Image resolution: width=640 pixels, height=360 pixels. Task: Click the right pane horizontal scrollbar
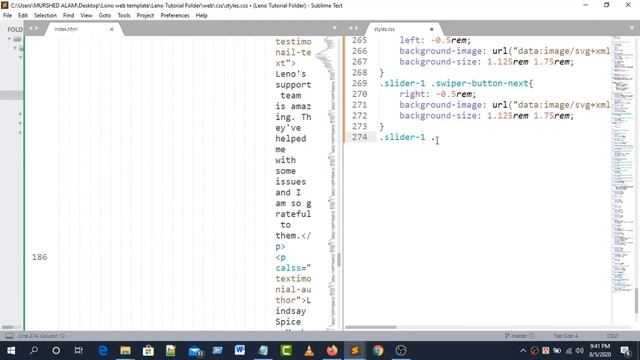[371, 327]
